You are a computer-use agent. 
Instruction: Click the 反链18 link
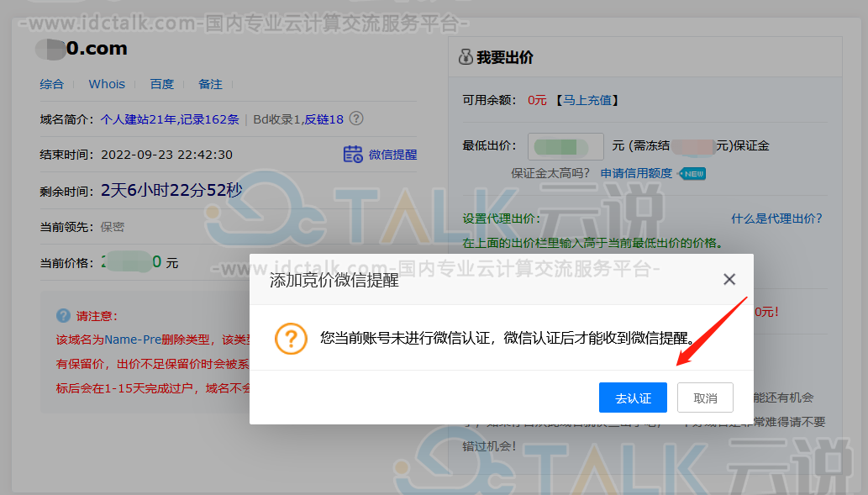pyautogui.click(x=324, y=119)
